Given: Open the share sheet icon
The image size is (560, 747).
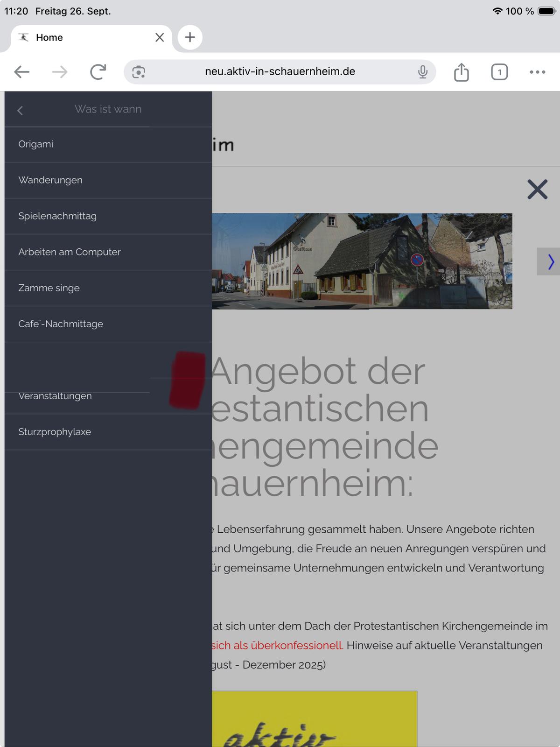Looking at the screenshot, I should [x=461, y=72].
